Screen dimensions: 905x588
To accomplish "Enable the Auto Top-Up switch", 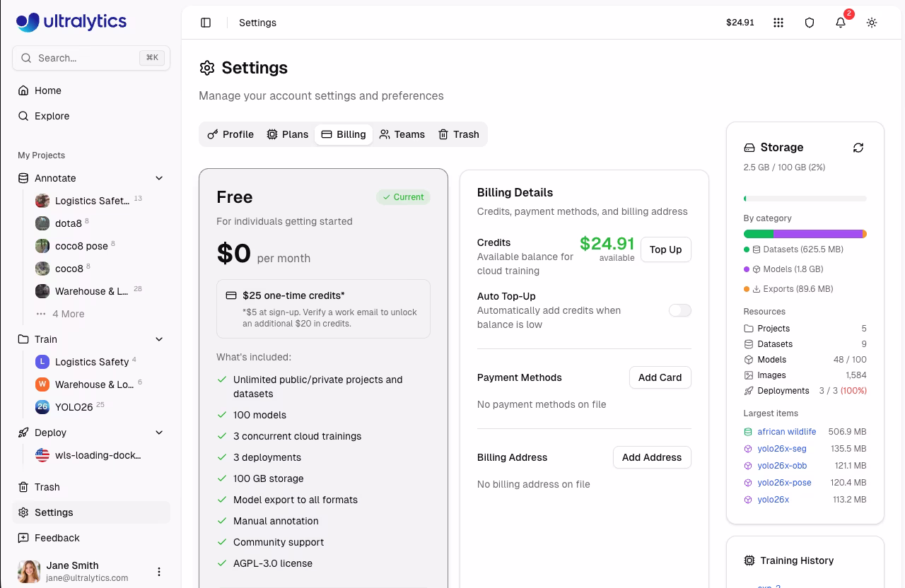I will (x=679, y=310).
